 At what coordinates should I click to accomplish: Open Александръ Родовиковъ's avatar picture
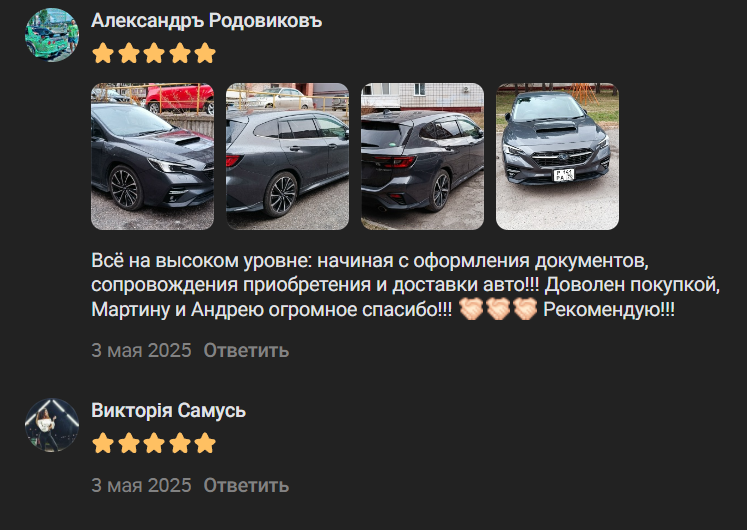[x=52, y=35]
